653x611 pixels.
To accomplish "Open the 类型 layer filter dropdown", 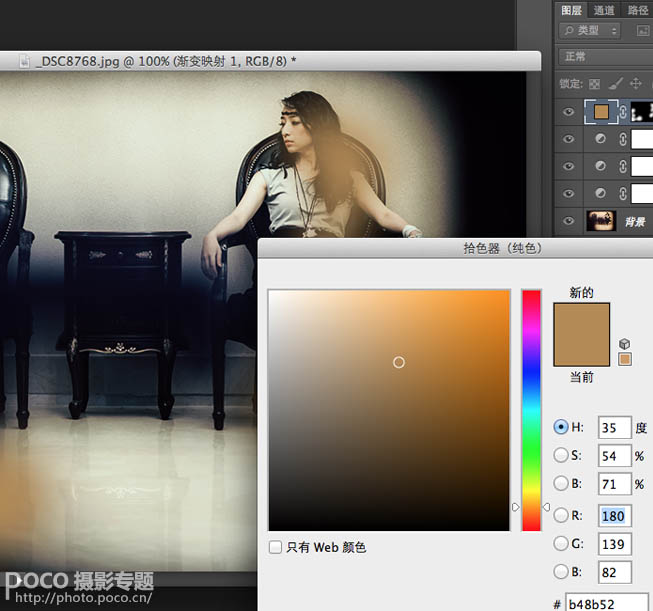I will 589,31.
